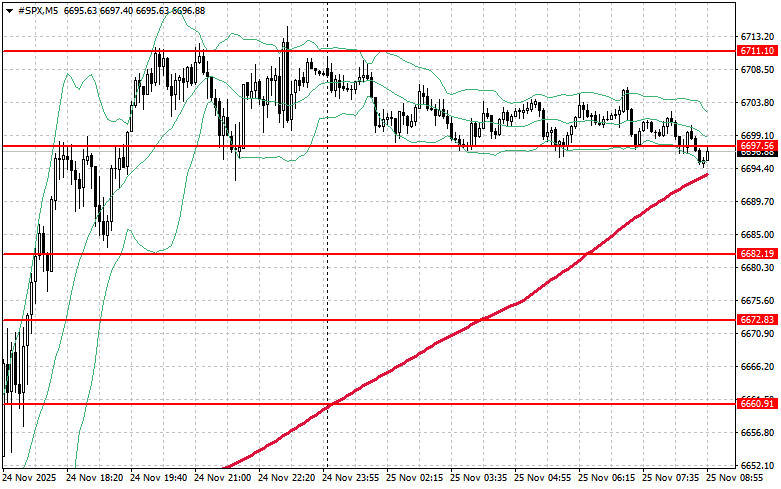Click the 24 Nov 23:55 time label

(353, 479)
